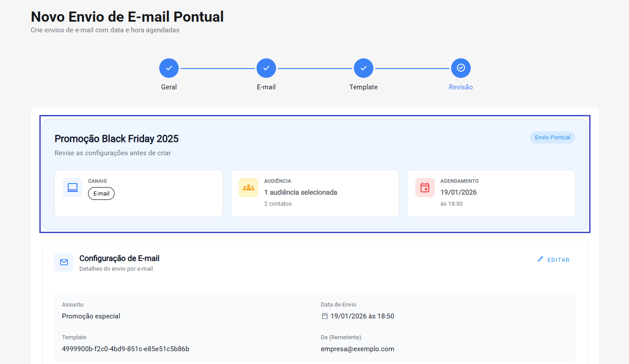629x364 pixels.
Task: Click the Revisão step label
Action: [461, 87]
